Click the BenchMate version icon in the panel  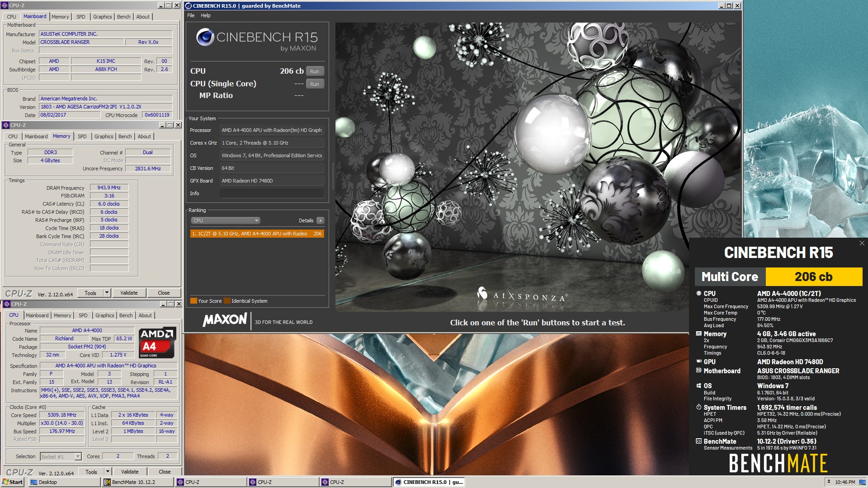699,441
